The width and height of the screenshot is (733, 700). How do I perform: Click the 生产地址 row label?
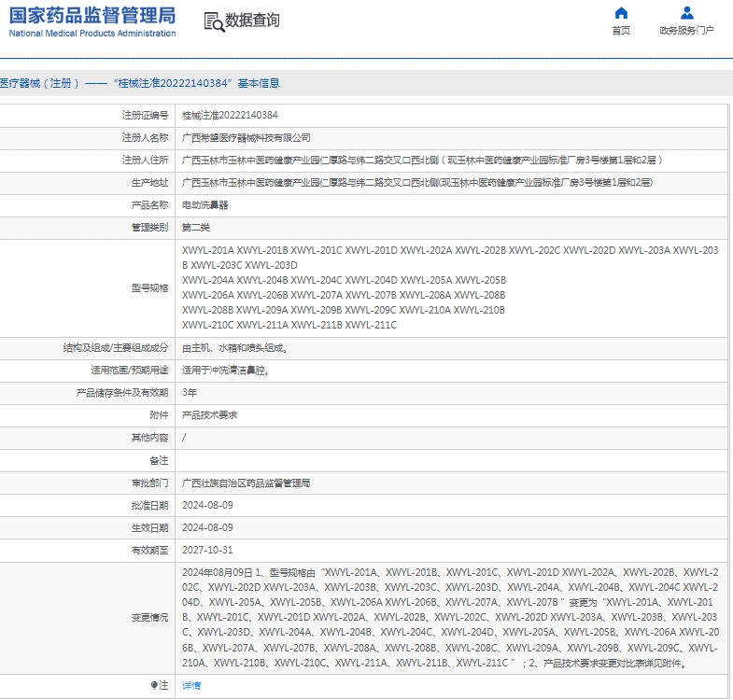click(x=149, y=183)
